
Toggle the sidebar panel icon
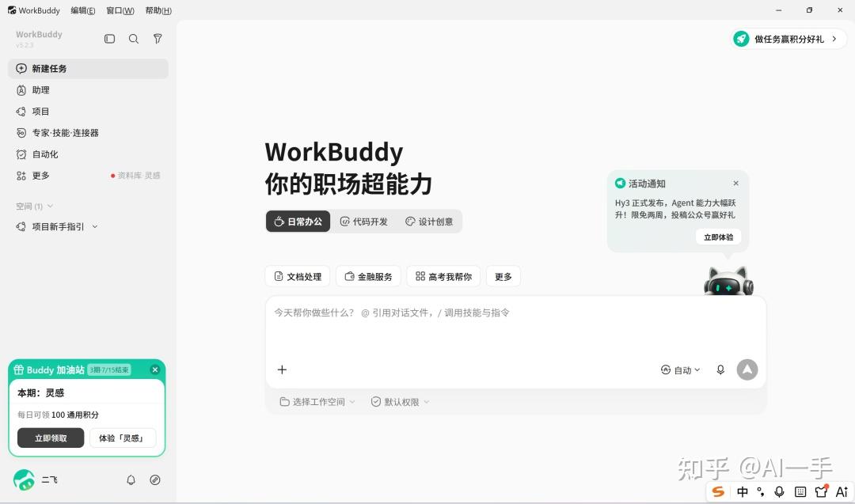point(109,39)
